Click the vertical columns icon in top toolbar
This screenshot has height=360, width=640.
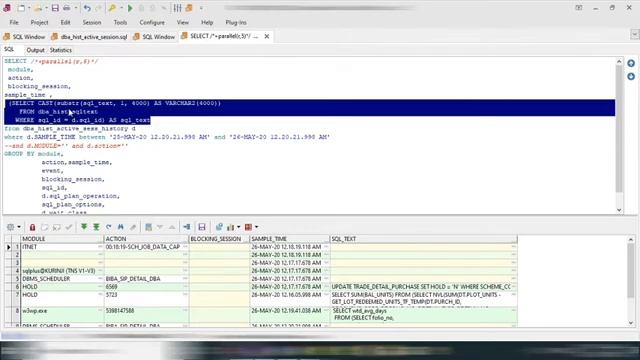pyautogui.click(x=177, y=8)
